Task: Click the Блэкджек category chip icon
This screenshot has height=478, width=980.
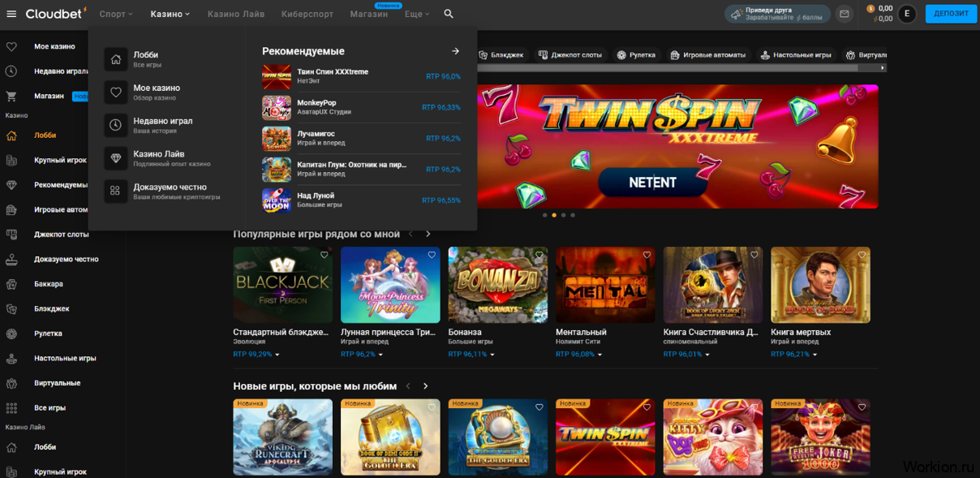Action: click(x=483, y=55)
